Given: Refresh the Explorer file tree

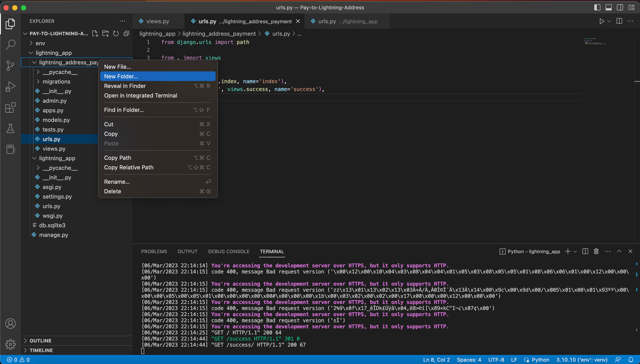Looking at the screenshot, I should coord(116,34).
